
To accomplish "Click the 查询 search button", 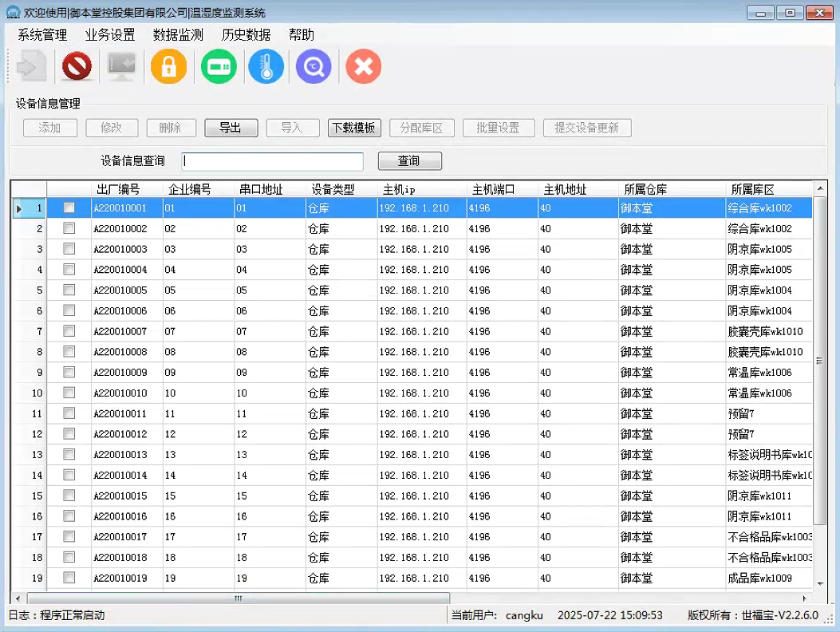I will click(x=409, y=161).
